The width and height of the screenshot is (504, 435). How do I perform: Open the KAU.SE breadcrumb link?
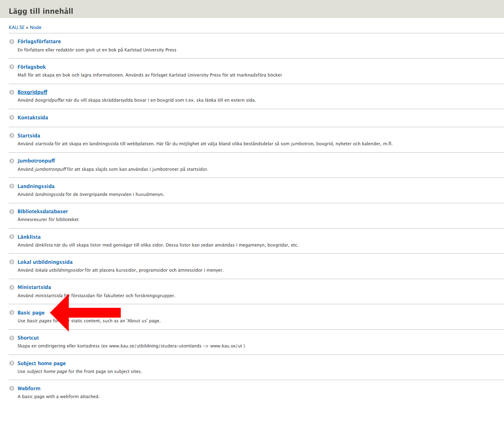tap(16, 27)
